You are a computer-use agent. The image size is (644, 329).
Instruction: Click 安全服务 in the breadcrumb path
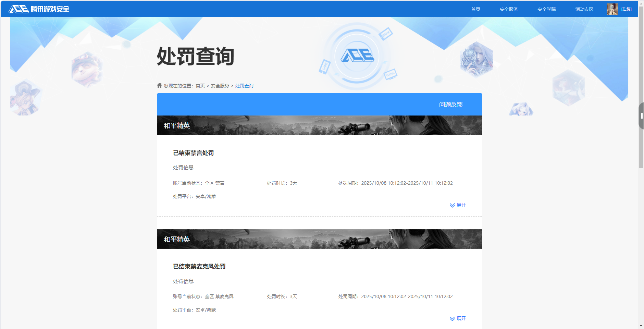[220, 86]
